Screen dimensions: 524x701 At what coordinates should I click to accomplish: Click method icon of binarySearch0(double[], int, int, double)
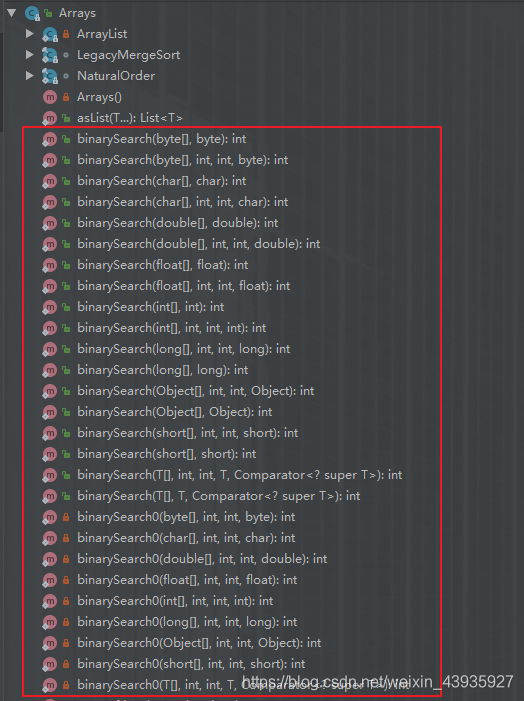[50, 559]
